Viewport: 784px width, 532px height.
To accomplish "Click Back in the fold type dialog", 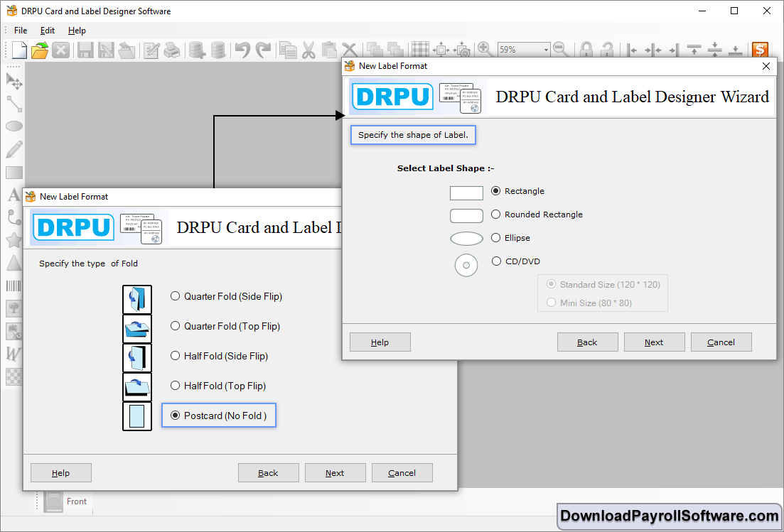I will click(269, 473).
